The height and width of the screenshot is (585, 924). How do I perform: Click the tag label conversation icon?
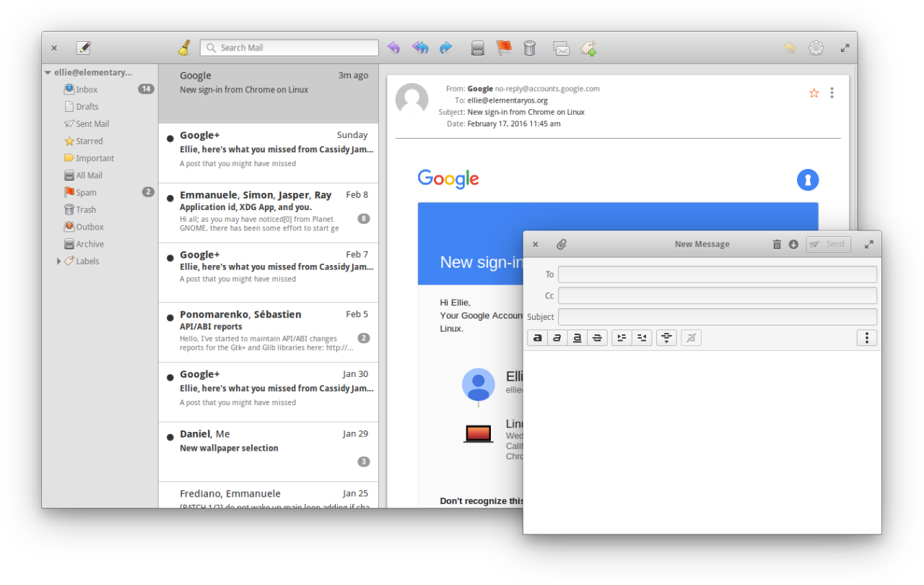click(x=588, y=48)
